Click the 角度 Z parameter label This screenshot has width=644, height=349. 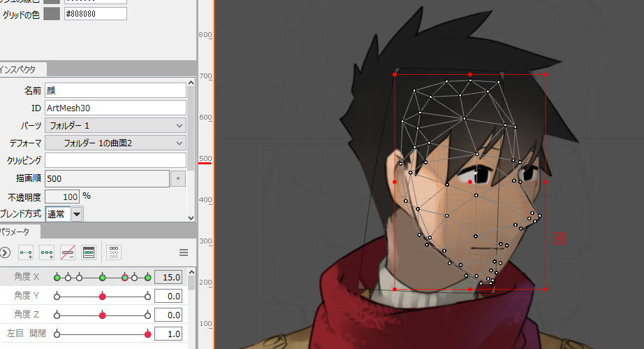click(x=27, y=315)
